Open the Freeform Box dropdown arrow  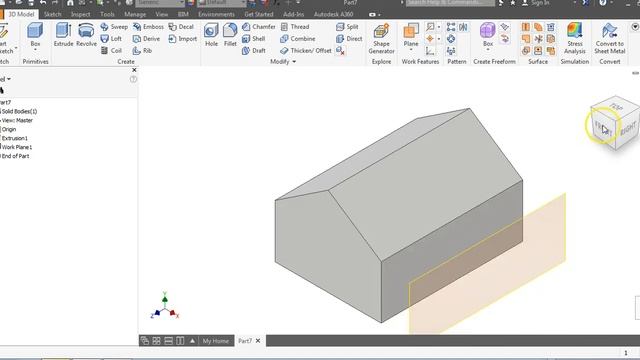click(x=488, y=50)
